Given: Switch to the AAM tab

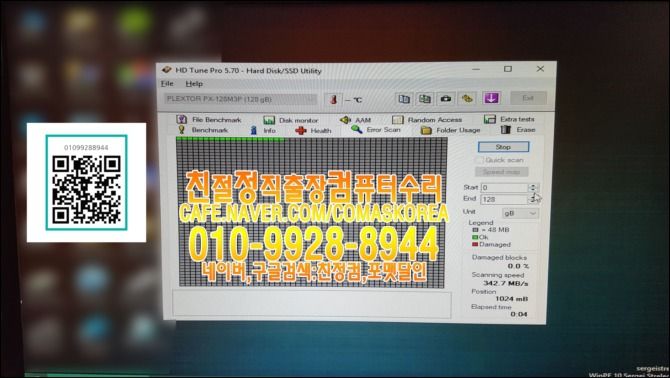Looking at the screenshot, I should 356,120.
